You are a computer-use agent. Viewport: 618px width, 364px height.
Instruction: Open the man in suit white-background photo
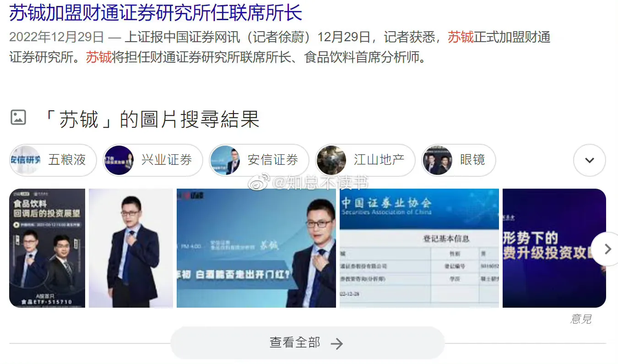pyautogui.click(x=131, y=248)
